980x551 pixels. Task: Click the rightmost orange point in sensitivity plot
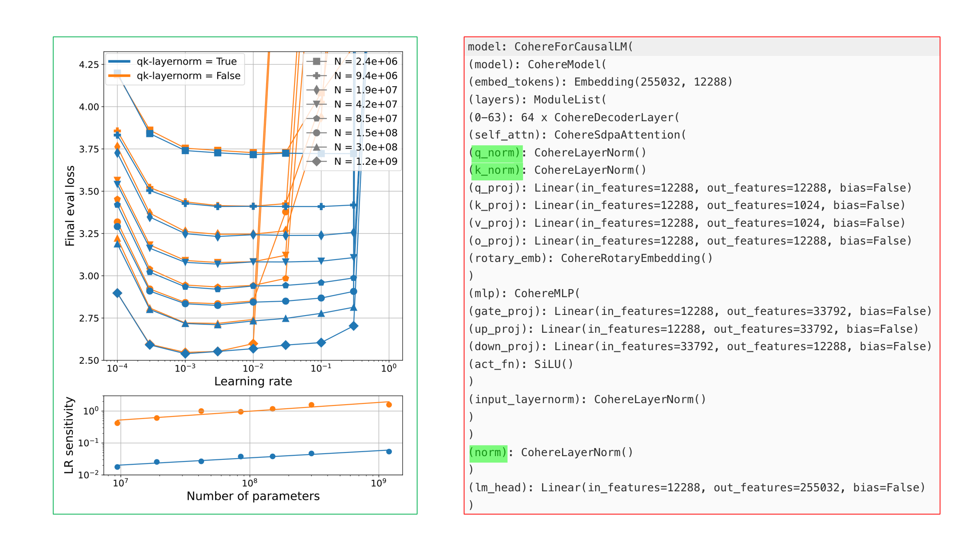pos(389,405)
